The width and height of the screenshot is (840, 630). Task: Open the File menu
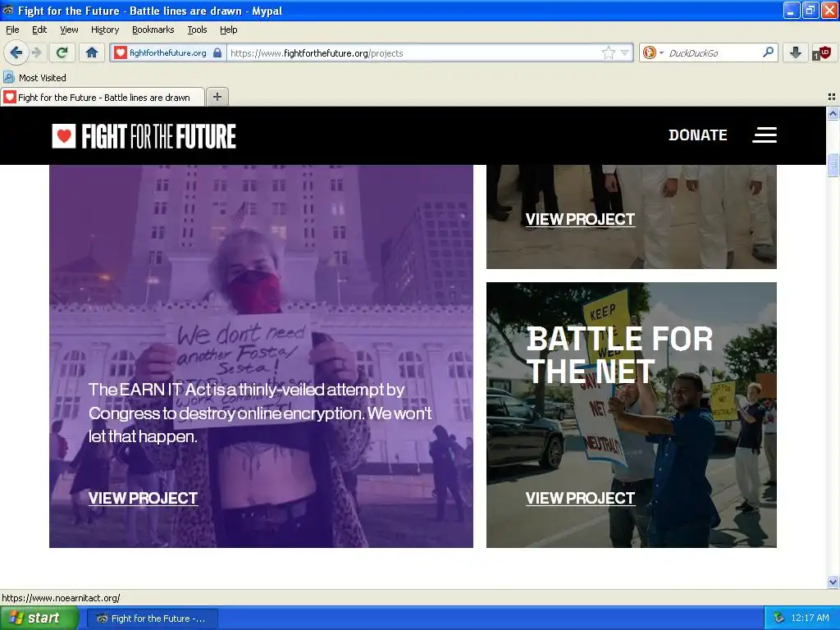[x=12, y=30]
